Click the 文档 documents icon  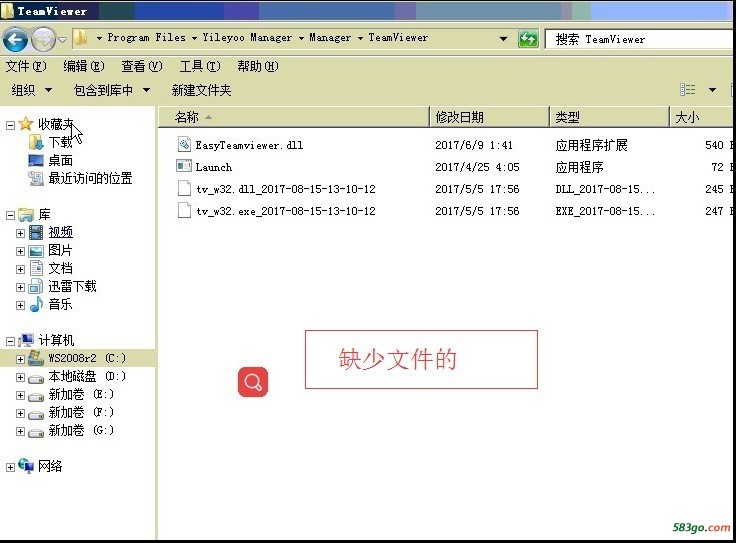36,268
